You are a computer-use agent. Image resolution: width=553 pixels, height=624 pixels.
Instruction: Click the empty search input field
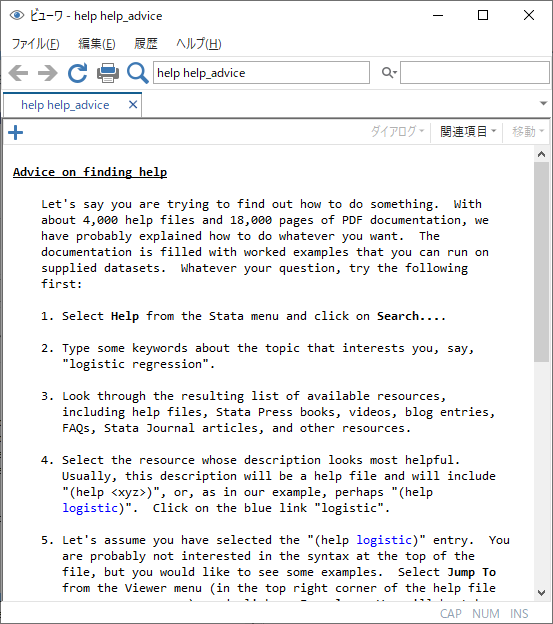[x=475, y=72]
